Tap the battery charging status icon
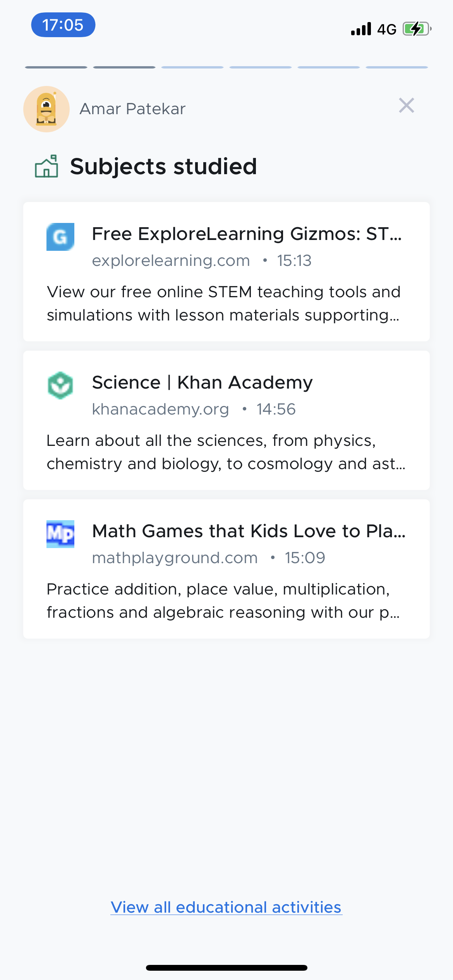 pyautogui.click(x=417, y=29)
